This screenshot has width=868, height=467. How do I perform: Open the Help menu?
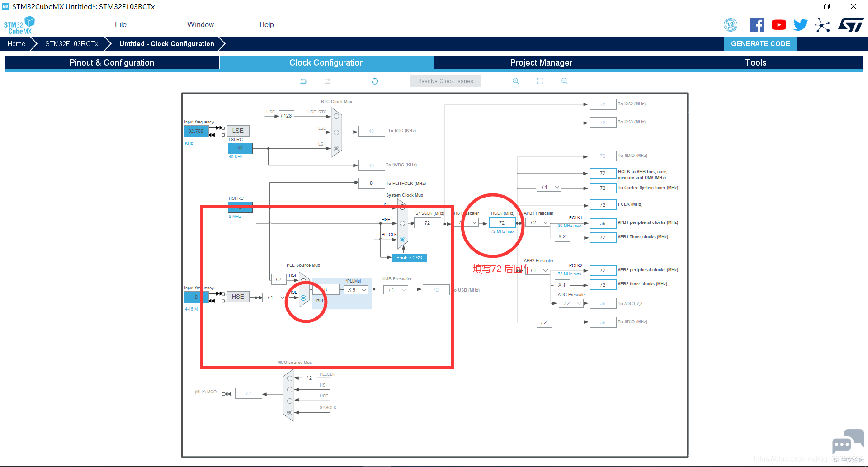267,25
